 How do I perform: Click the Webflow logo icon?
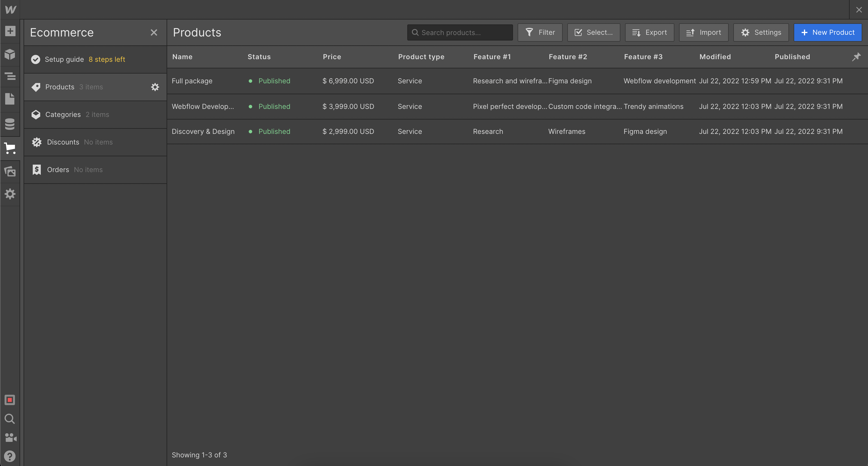(x=10, y=9)
